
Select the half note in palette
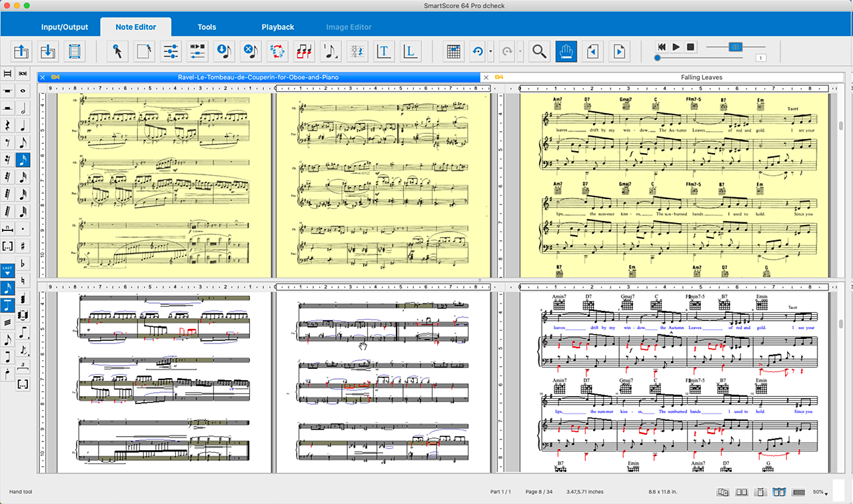(23, 108)
